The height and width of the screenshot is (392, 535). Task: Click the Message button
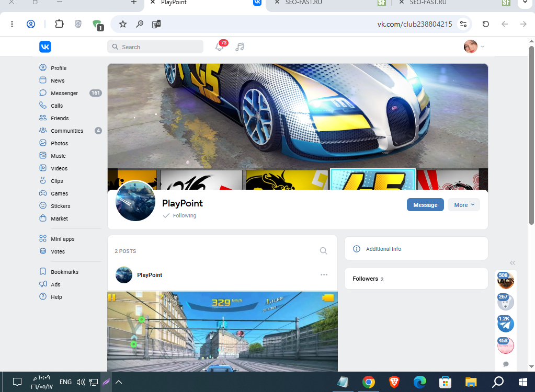pos(425,205)
